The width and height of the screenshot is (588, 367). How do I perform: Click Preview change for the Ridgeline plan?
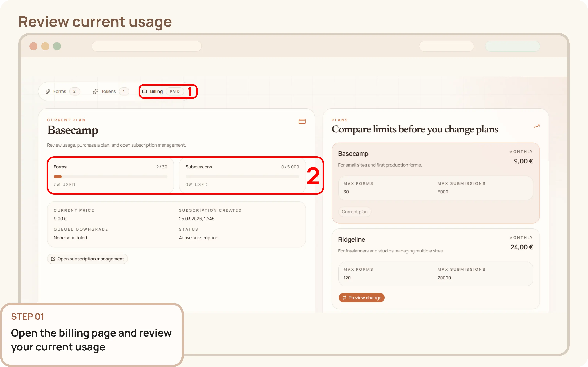click(x=362, y=298)
